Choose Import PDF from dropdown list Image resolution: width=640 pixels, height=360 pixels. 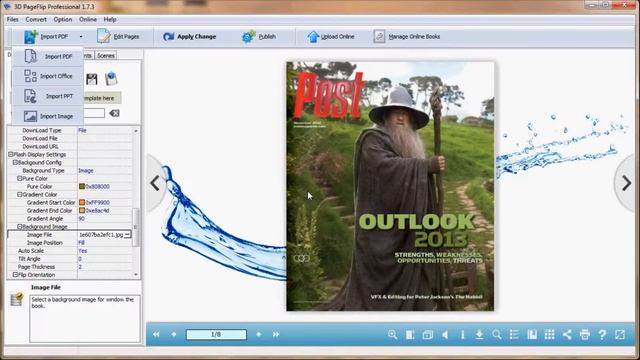pos(48,56)
